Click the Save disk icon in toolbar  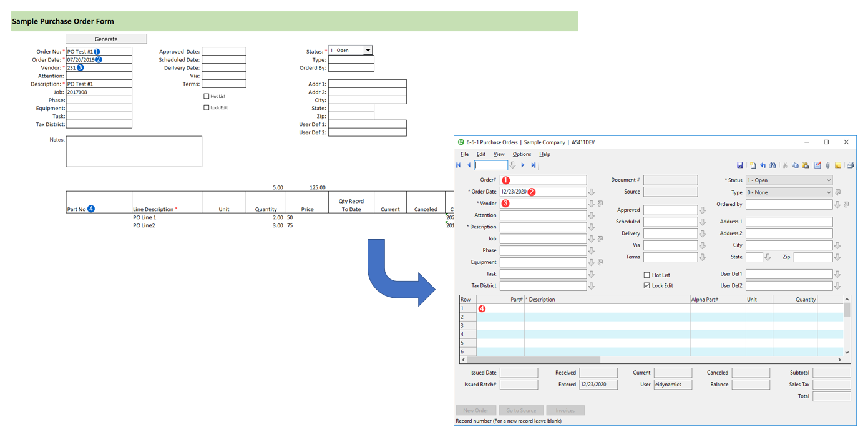[x=740, y=165]
